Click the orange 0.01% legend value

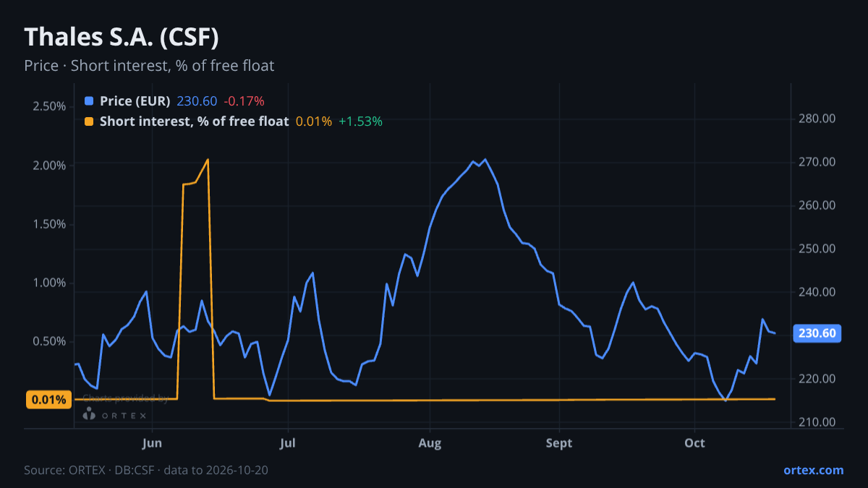(x=314, y=121)
